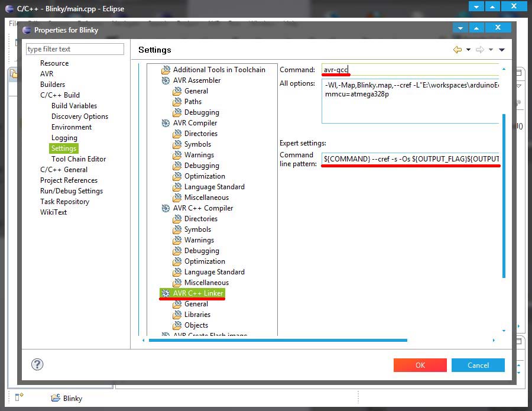This screenshot has height=411, width=532.
Task: Open the Task Repository page
Action: click(x=65, y=202)
